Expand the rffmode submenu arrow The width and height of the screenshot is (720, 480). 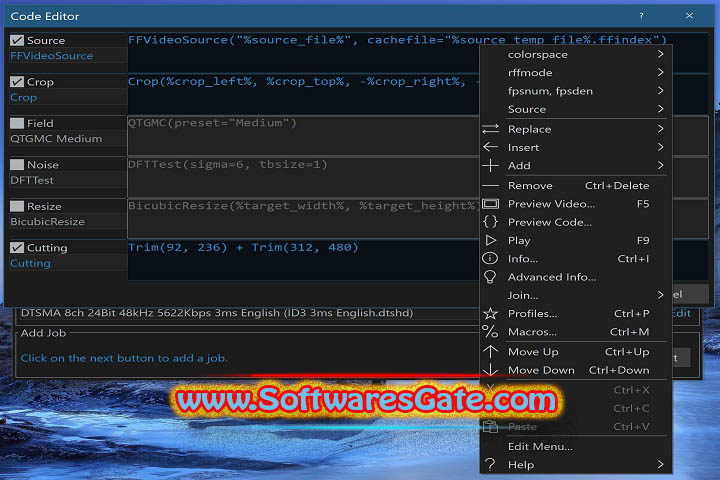660,73
